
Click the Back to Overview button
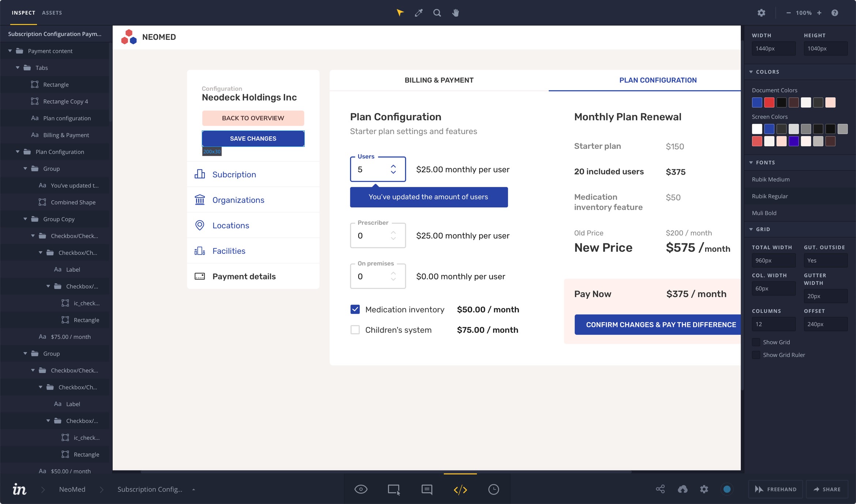tap(253, 118)
